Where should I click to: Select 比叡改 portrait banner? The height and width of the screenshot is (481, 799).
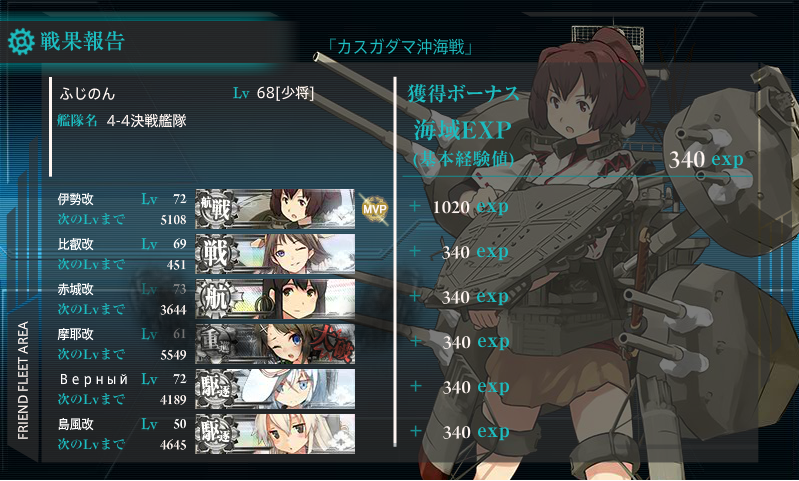pos(275,254)
